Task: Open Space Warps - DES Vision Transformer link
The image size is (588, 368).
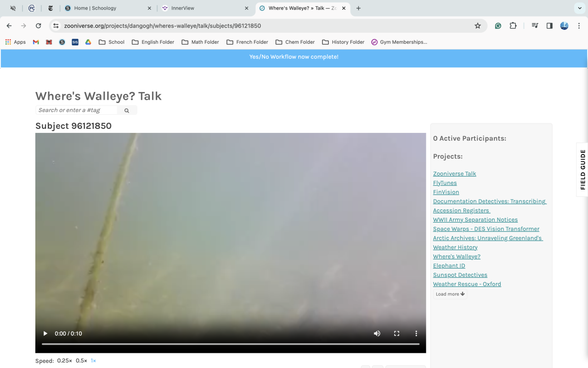Action: tap(486, 229)
